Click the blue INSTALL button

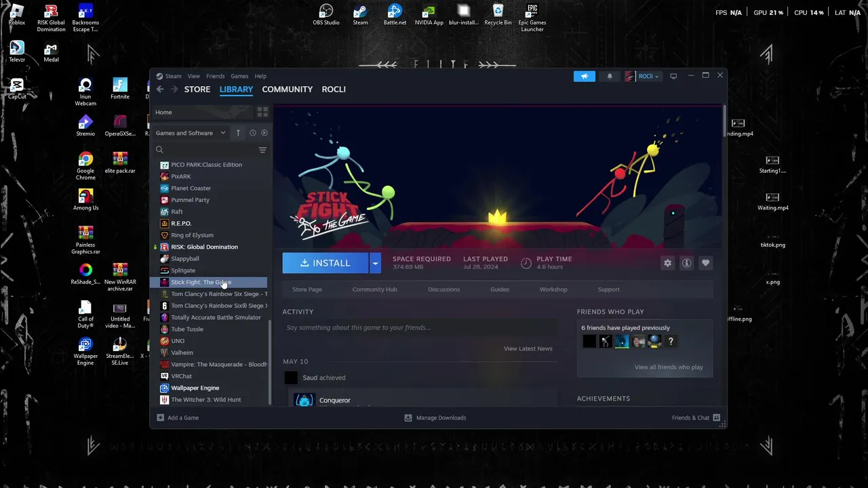[325, 263]
